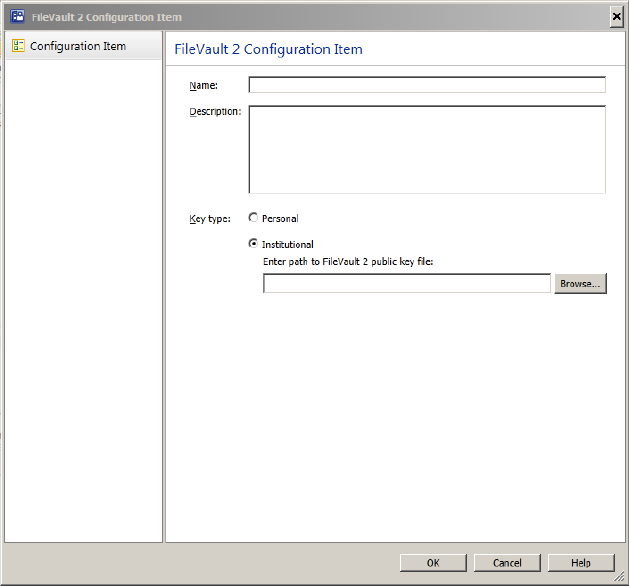Click the Personal option label text
The width and height of the screenshot is (629, 586).
click(x=280, y=219)
